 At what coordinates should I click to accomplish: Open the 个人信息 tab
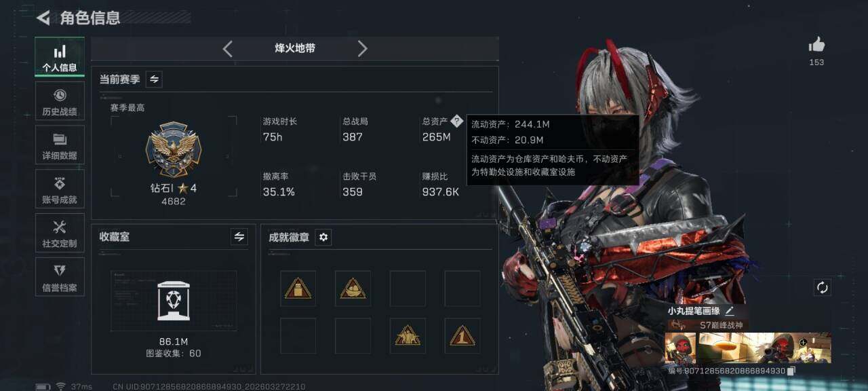coord(60,57)
